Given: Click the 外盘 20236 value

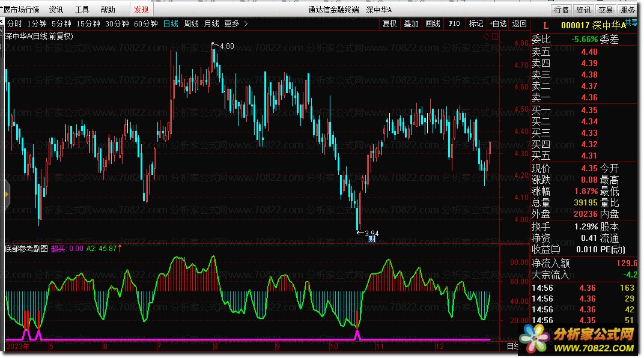Looking at the screenshot, I should coord(586,214).
